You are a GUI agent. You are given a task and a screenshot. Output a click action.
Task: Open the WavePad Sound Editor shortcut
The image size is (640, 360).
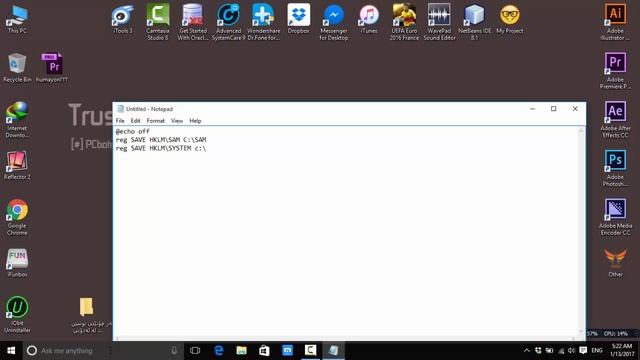[439, 22]
